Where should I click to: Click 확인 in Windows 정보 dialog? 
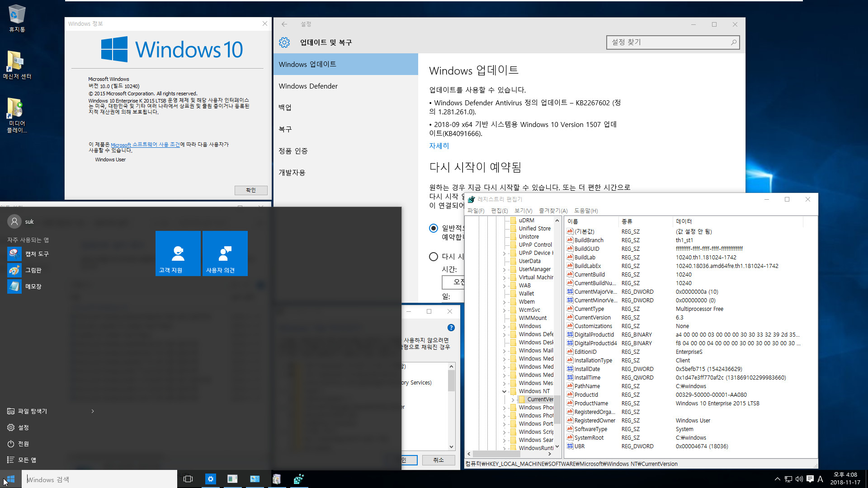(251, 190)
